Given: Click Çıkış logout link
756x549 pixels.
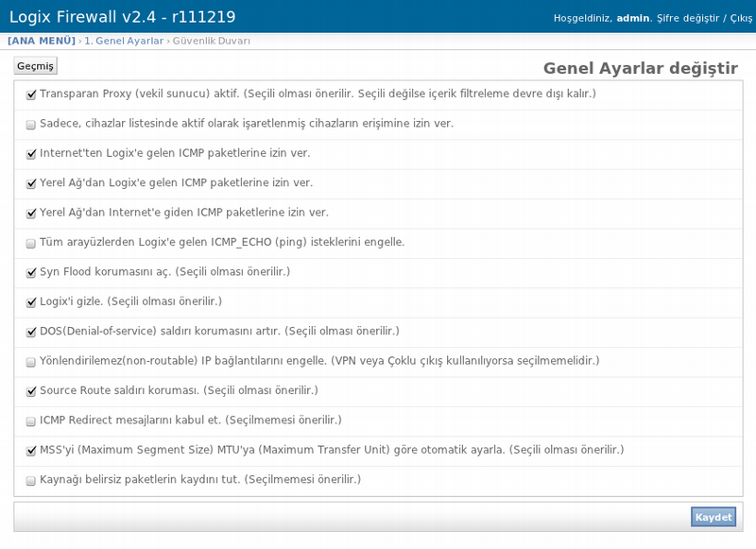Looking at the screenshot, I should tap(741, 18).
